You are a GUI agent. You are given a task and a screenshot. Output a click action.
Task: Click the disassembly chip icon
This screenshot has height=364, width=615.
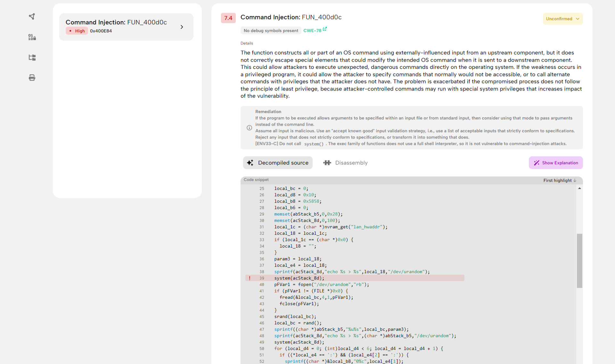tap(327, 163)
